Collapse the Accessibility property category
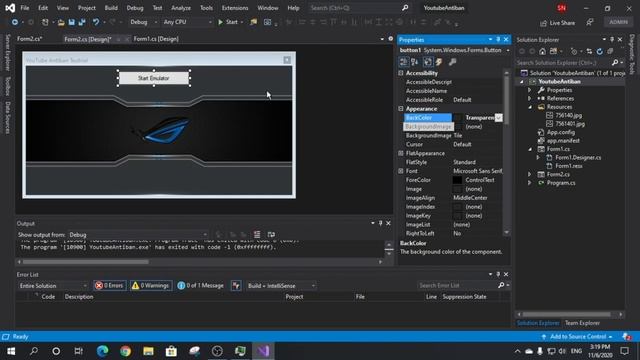This screenshot has height=360, width=640. (x=401, y=73)
